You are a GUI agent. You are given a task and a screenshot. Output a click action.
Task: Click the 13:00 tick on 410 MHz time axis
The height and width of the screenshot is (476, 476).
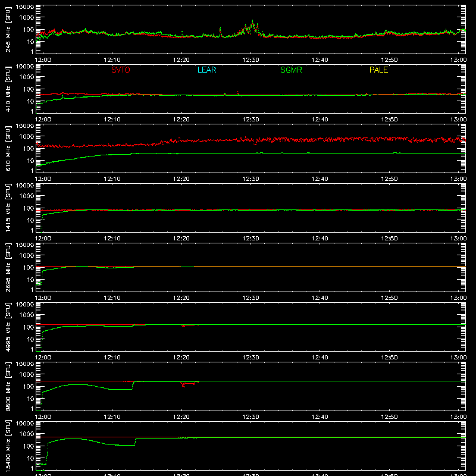pyautogui.click(x=458, y=120)
